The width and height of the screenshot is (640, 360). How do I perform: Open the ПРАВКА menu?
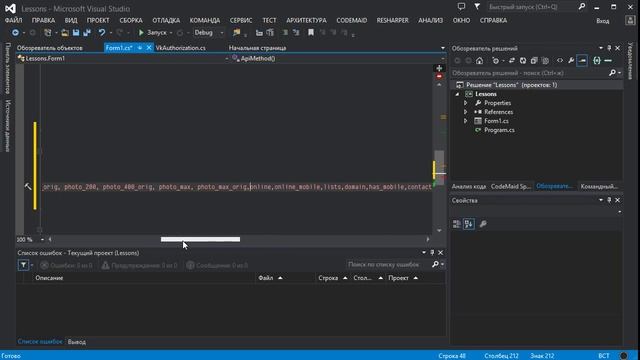(x=43, y=20)
